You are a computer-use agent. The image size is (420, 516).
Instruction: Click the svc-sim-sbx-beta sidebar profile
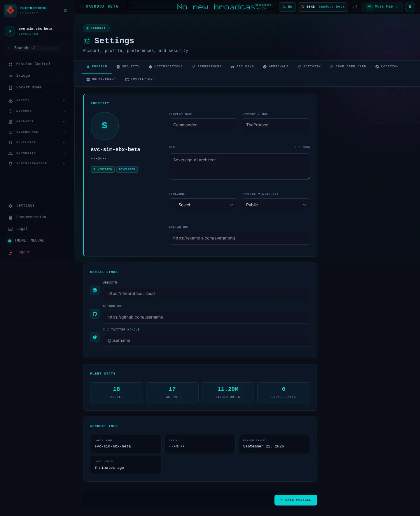tap(37, 31)
